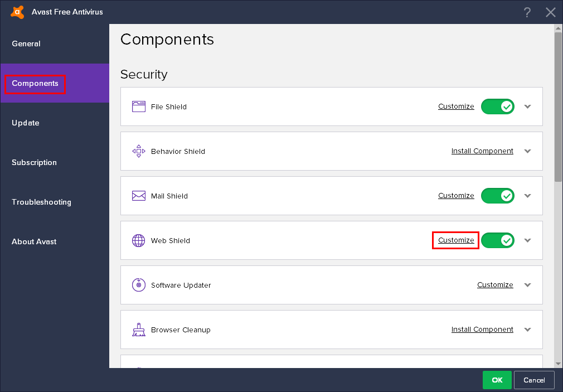Open the About Avast tab

(55, 241)
